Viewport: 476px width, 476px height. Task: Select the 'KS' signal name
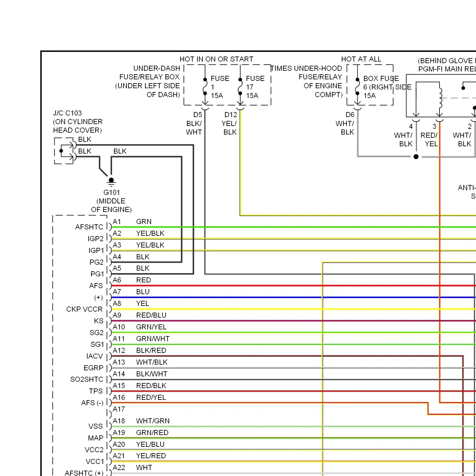click(99, 321)
